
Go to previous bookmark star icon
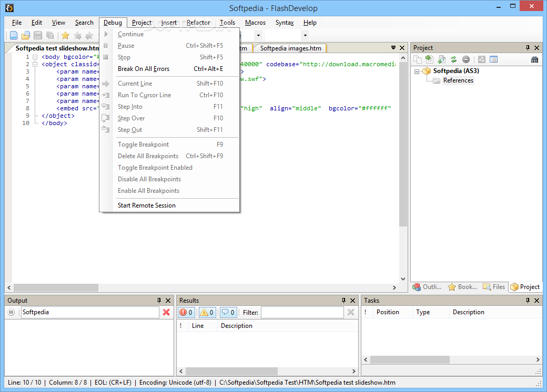[x=89, y=35]
